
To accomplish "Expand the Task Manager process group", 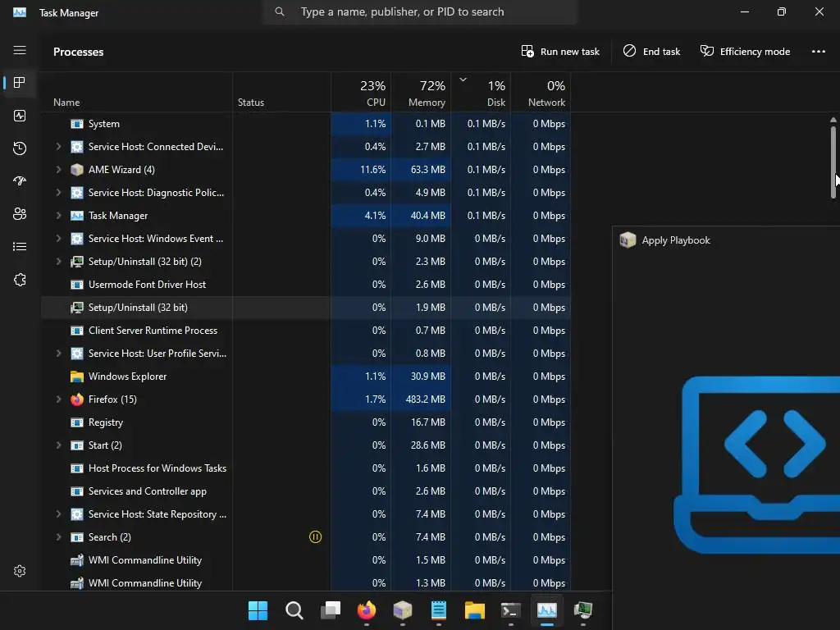I will pos(58,216).
